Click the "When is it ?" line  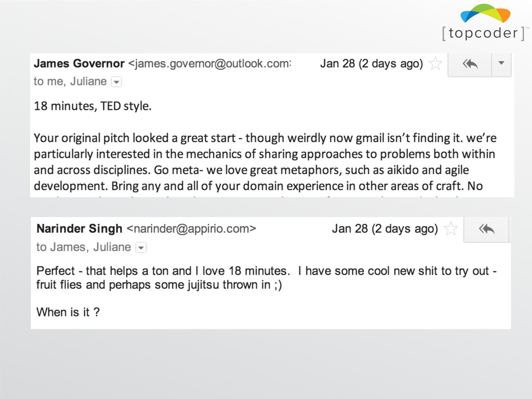point(68,312)
